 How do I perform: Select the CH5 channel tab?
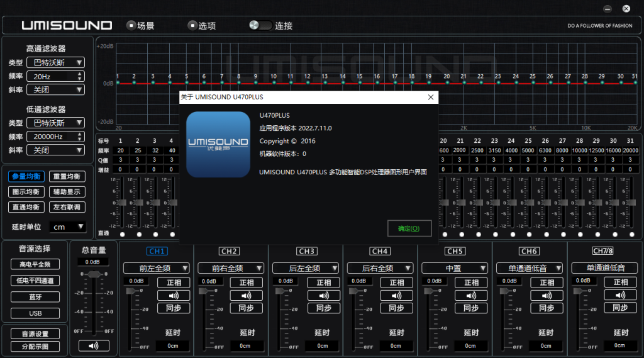click(455, 250)
